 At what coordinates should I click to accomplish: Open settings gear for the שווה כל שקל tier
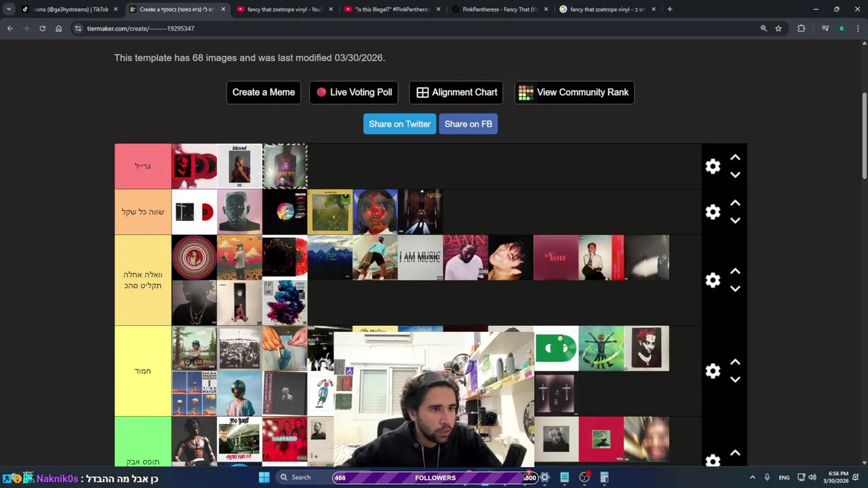coord(713,211)
